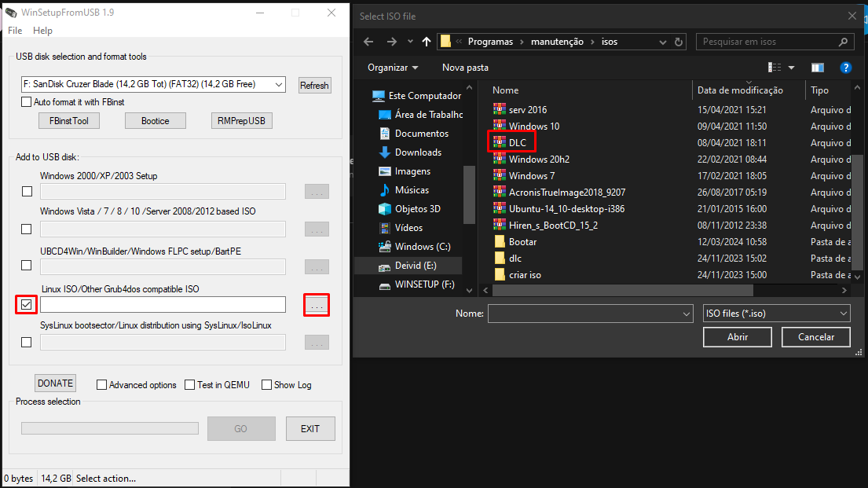Open recent locations dropdown arrow
Screen dimensions: 868x488
pos(410,42)
